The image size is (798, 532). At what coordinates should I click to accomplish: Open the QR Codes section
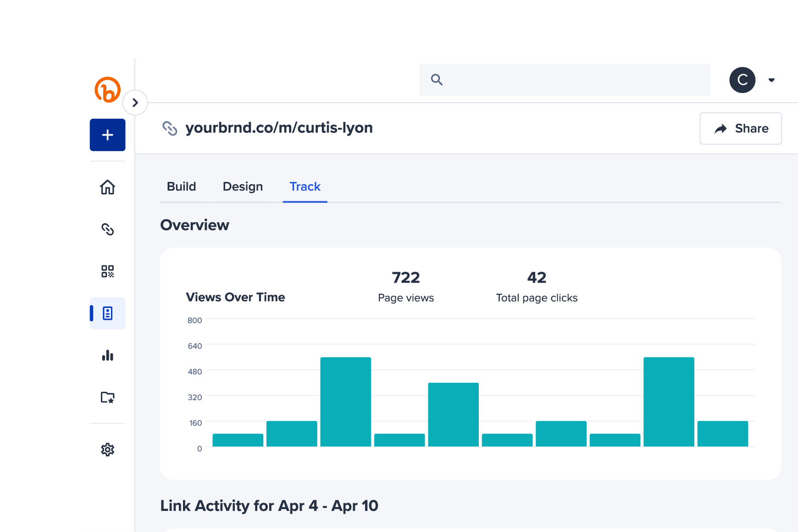coord(107,272)
